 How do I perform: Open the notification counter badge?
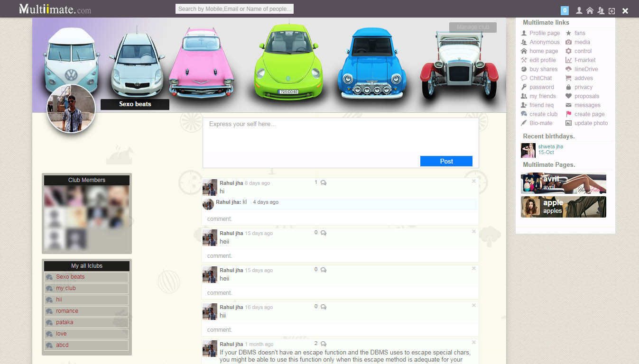pyautogui.click(x=565, y=10)
